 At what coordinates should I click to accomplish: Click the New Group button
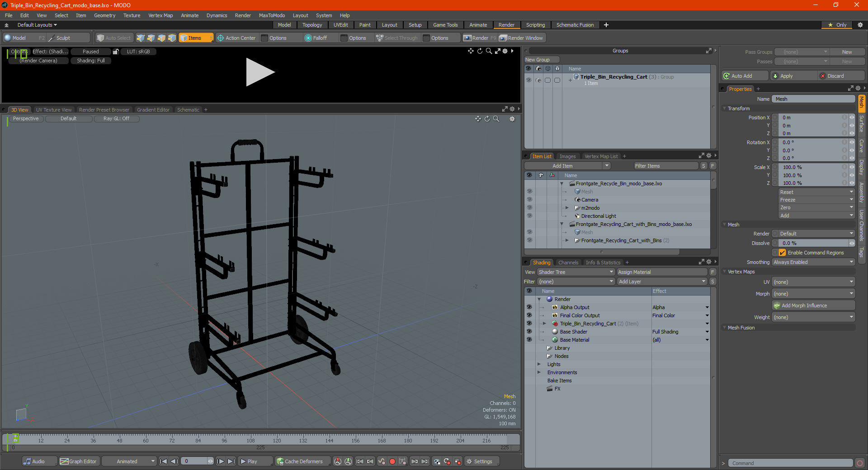coord(542,60)
